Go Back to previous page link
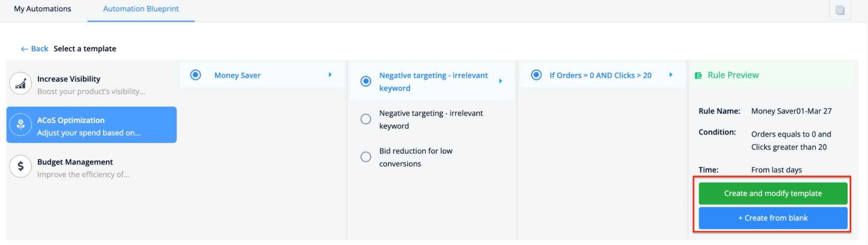This screenshot has width=868, height=245. (x=35, y=49)
